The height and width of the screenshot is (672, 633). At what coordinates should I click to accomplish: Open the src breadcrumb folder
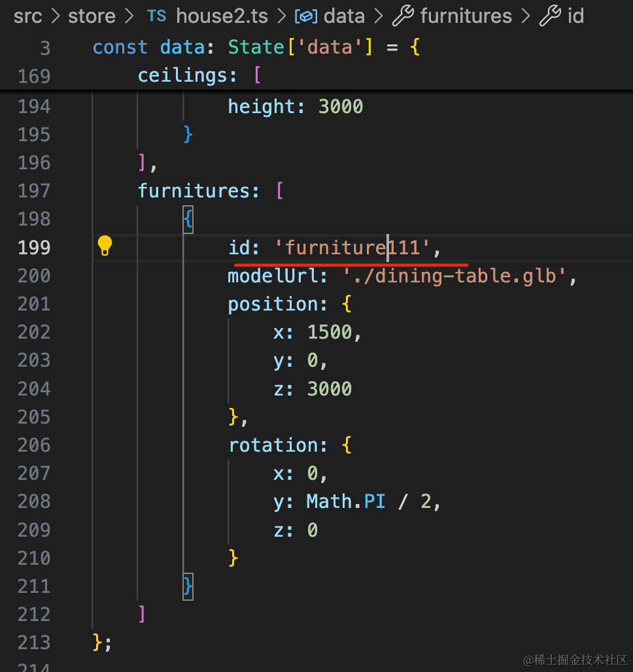pyautogui.click(x=28, y=17)
